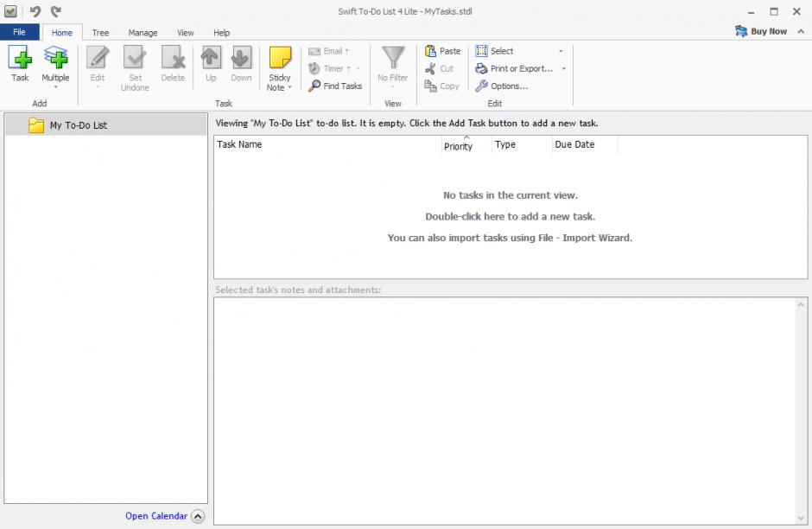This screenshot has height=529, width=812.
Task: Open the Timer dropdown arrow
Action: (x=358, y=68)
